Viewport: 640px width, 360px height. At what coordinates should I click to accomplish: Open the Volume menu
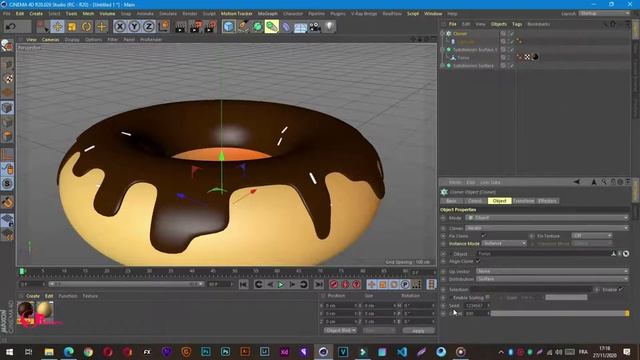[x=107, y=13]
